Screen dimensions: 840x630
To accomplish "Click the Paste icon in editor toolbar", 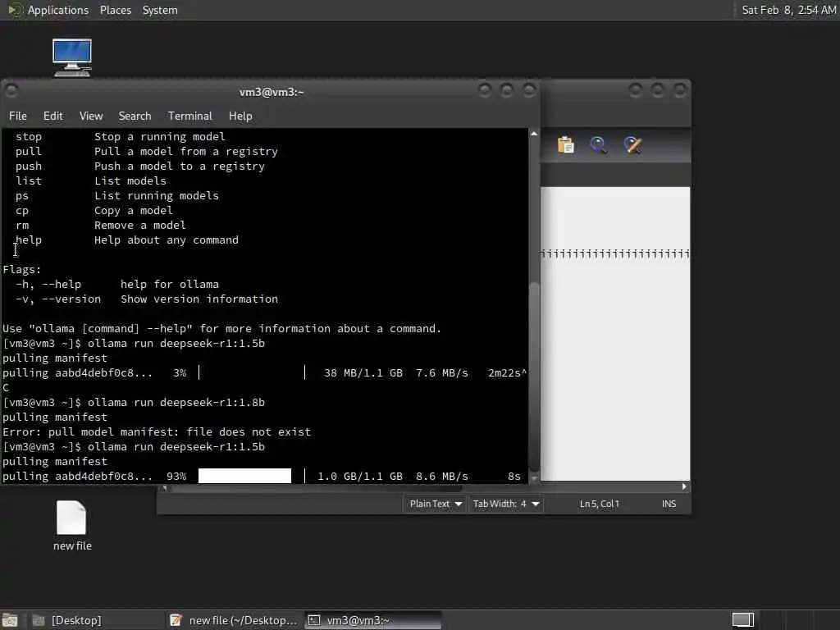I will click(566, 145).
